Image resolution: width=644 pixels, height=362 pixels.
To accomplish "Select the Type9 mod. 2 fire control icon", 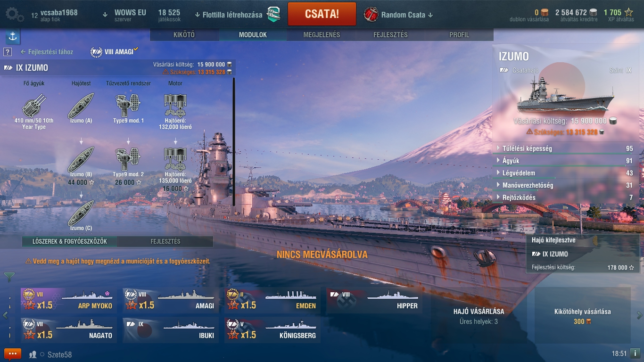I will click(128, 159).
